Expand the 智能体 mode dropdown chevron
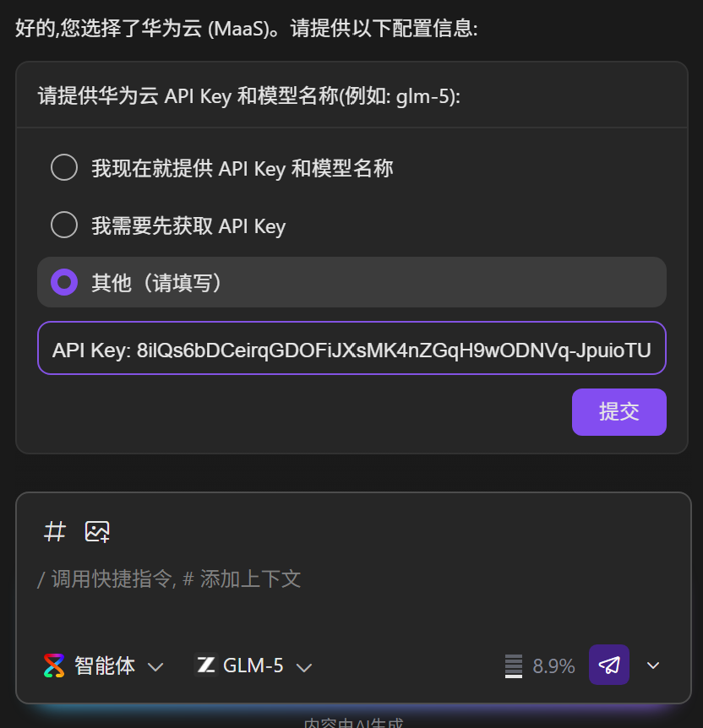This screenshot has width=703, height=728. pos(155,666)
